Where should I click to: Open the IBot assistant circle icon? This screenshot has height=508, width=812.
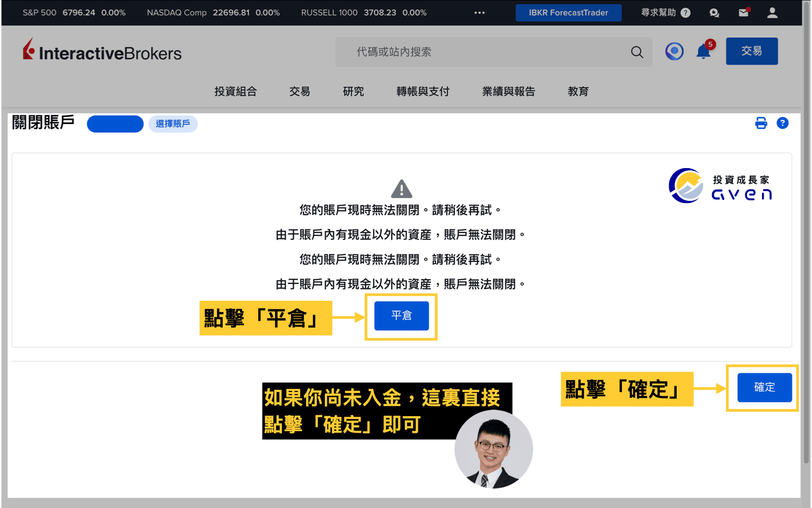(674, 51)
